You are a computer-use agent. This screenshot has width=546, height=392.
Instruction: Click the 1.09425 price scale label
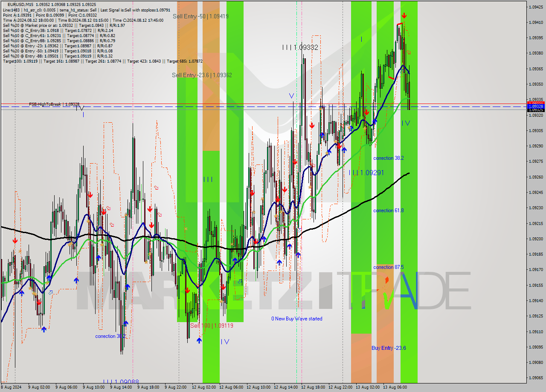(x=536, y=7)
